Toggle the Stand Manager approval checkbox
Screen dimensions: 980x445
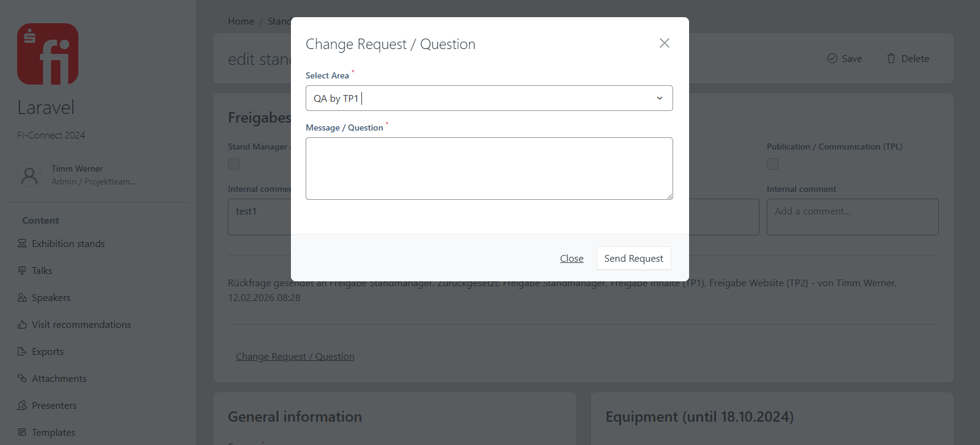[x=233, y=164]
